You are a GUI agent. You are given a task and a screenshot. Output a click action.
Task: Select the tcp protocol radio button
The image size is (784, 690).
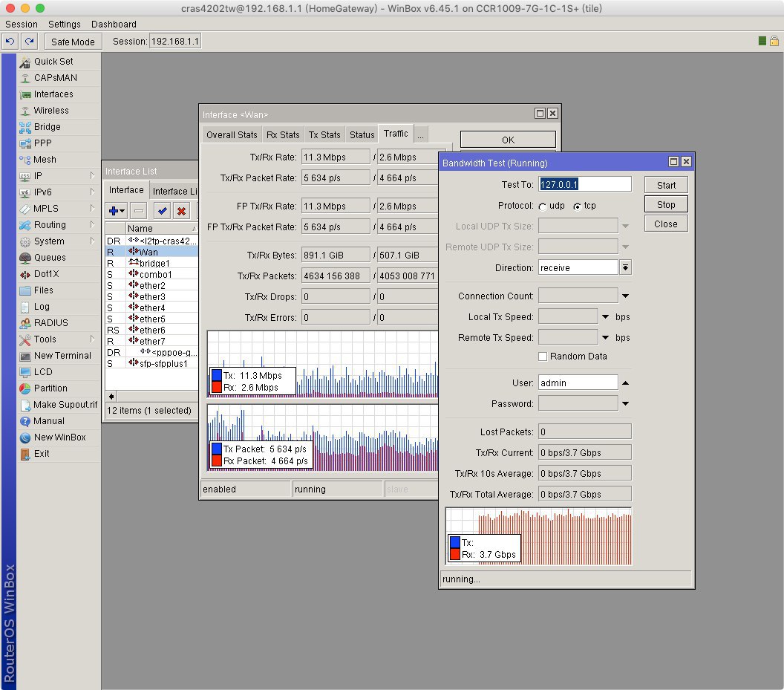point(578,206)
